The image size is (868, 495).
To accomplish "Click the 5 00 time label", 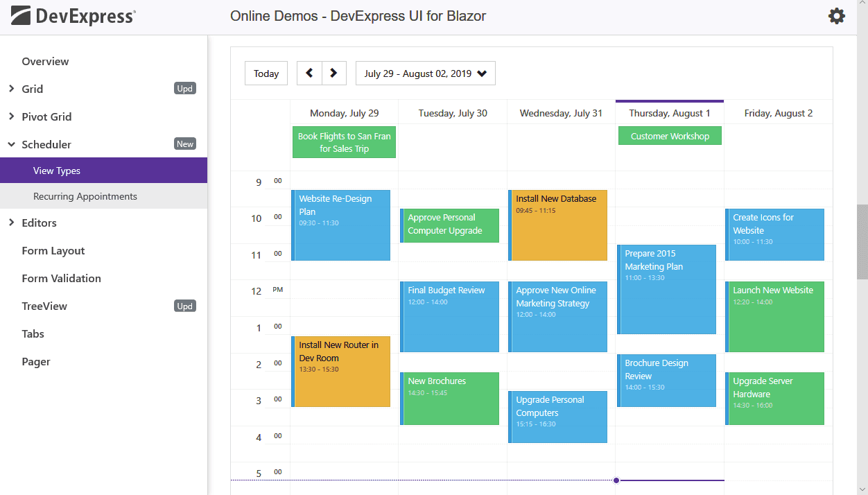I will point(269,474).
